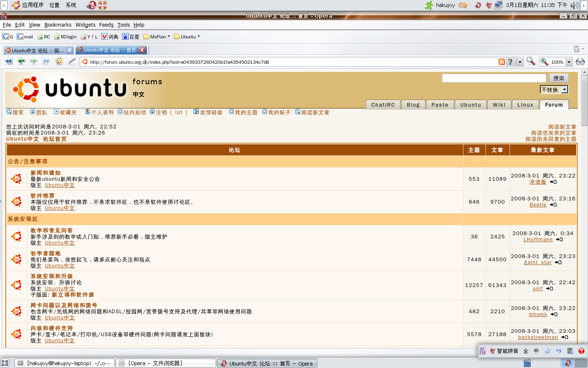Reload the page with the reload icon
Image resolution: width=588 pixels, height=368 pixels.
point(59,61)
